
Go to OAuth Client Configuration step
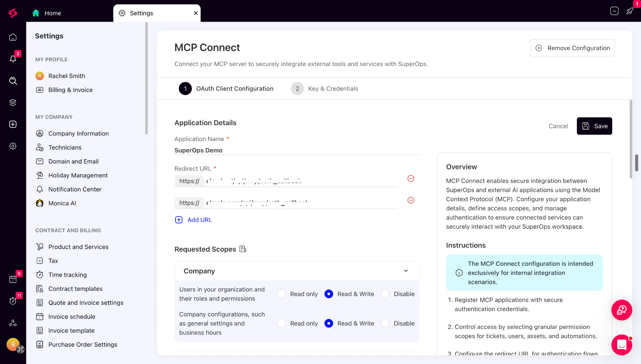click(x=226, y=89)
